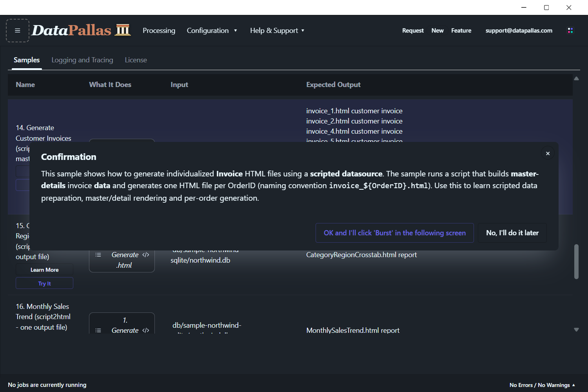Click support@datapallas.com email link
The width and height of the screenshot is (588, 392).
519,31
